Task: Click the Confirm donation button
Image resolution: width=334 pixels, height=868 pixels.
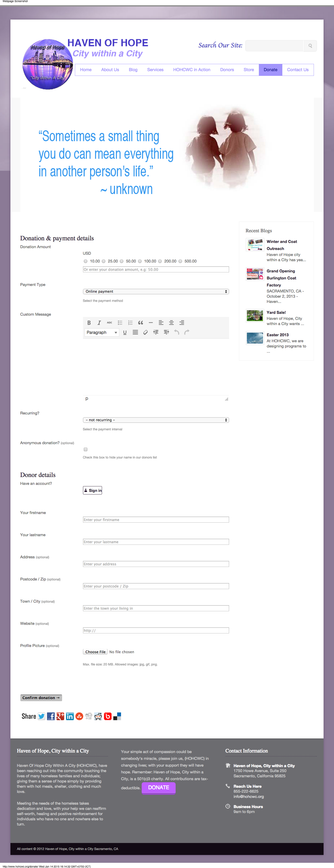Action: click(41, 698)
